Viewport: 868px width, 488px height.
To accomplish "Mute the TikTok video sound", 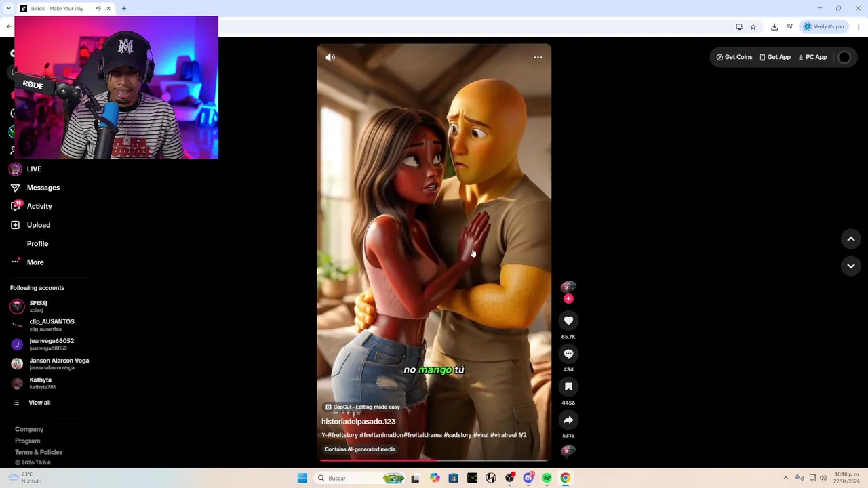I will [330, 58].
